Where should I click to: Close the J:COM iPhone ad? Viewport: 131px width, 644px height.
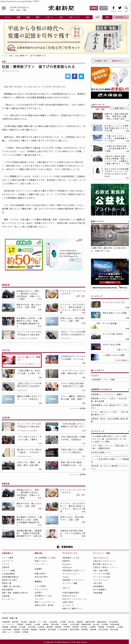[82, 240]
